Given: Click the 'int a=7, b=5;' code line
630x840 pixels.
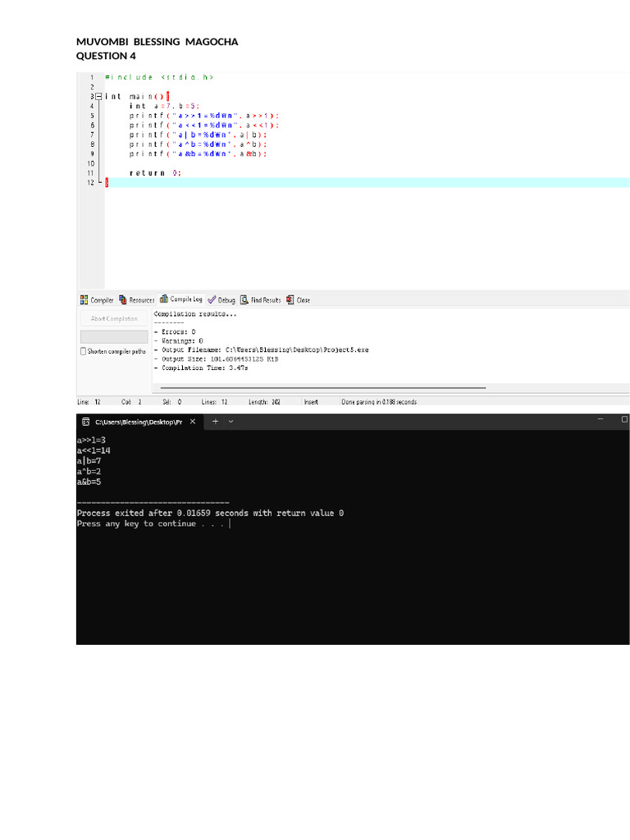Looking at the screenshot, I should (x=164, y=106).
